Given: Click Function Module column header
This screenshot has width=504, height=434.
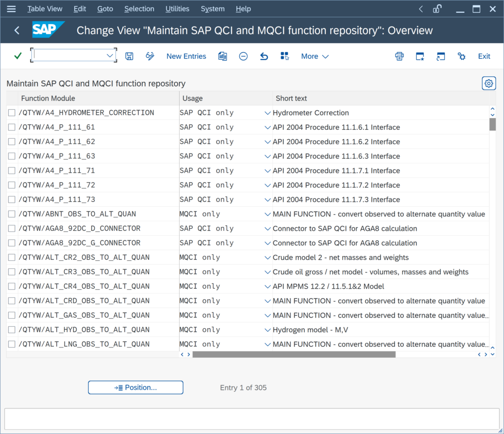Looking at the screenshot, I should (x=98, y=98).
